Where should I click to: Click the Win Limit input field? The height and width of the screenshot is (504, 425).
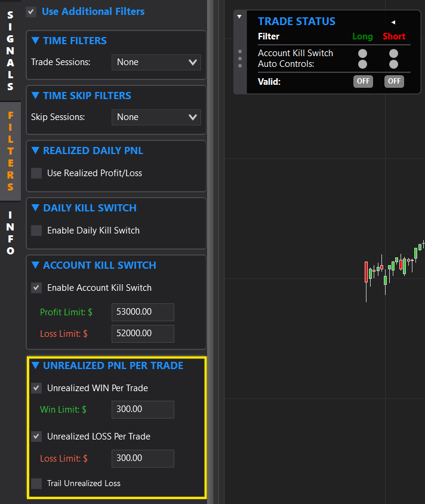pos(143,409)
